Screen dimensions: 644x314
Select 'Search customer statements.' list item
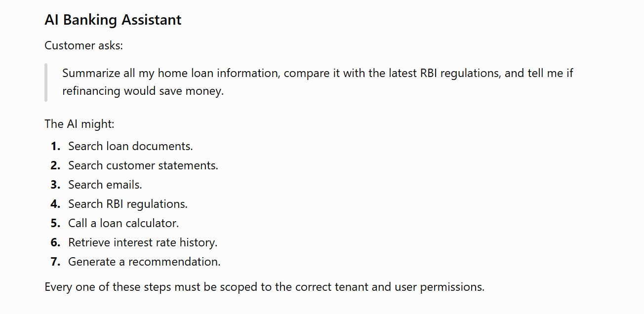143,165
